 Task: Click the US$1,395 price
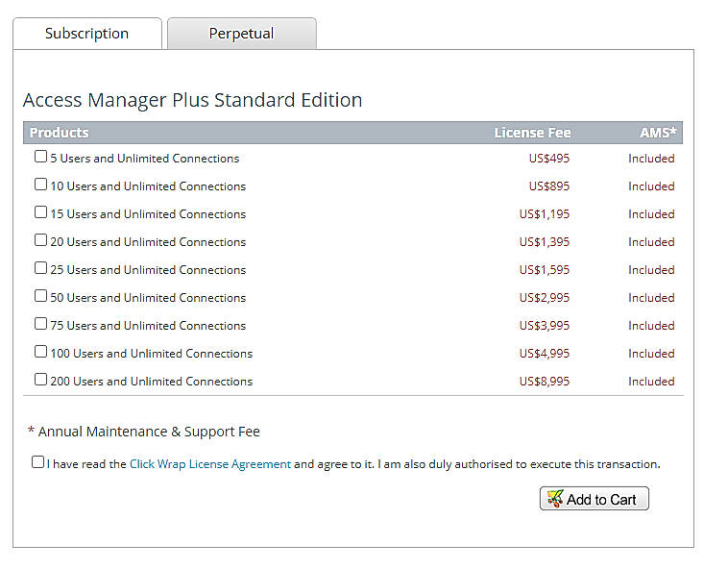coord(545,242)
